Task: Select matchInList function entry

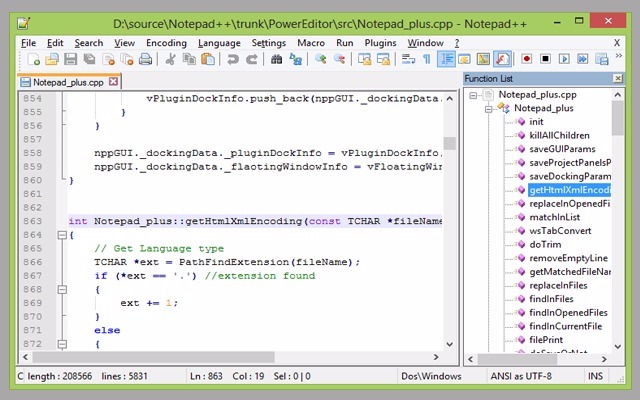Action: [x=554, y=217]
